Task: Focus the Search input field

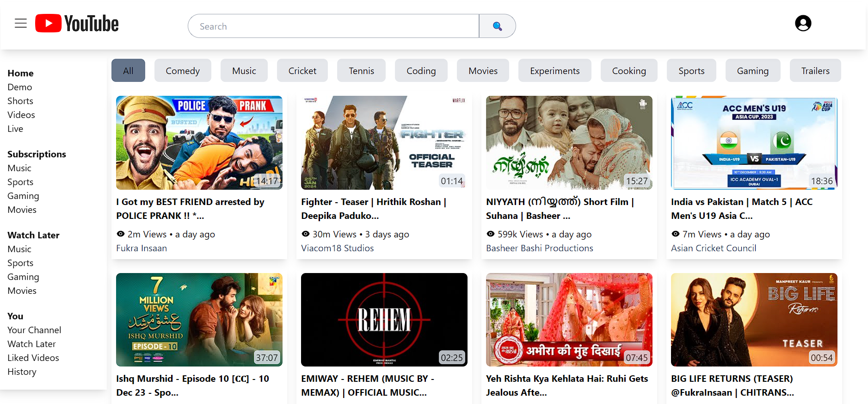Action: click(333, 26)
